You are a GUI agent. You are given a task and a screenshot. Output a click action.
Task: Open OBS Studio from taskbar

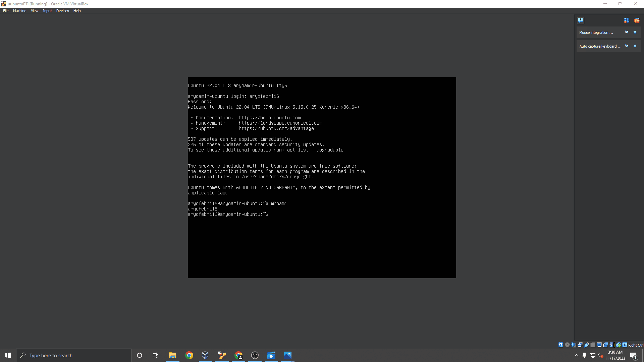(x=255, y=355)
